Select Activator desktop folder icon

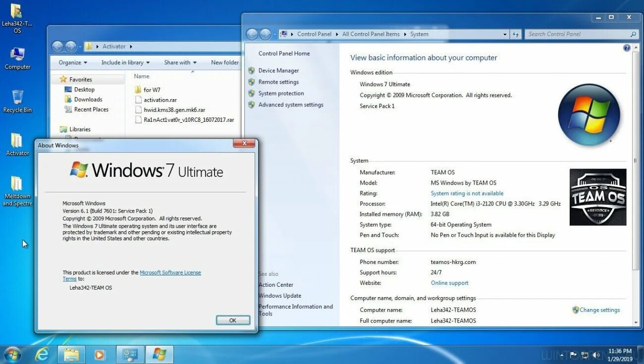(x=17, y=144)
